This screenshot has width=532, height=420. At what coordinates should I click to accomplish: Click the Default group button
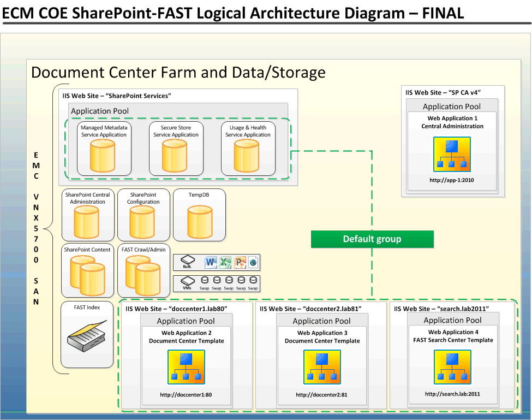point(372,239)
